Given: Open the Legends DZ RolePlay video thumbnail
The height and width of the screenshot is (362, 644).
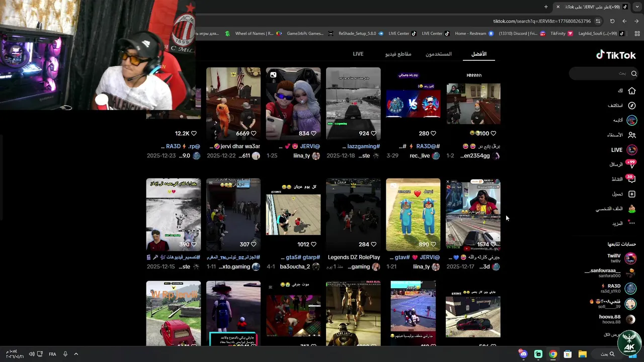Looking at the screenshot, I should (x=353, y=215).
